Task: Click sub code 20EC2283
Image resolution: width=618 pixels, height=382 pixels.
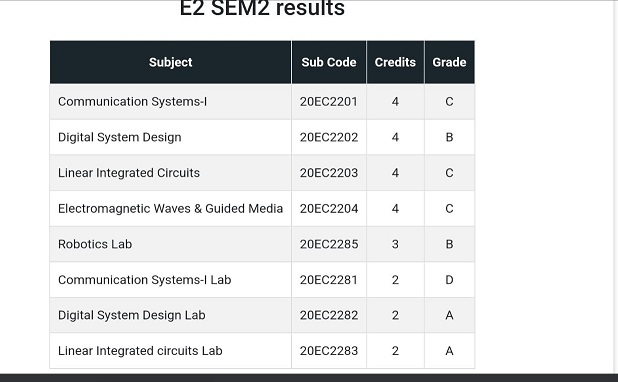Action: pyautogui.click(x=329, y=350)
